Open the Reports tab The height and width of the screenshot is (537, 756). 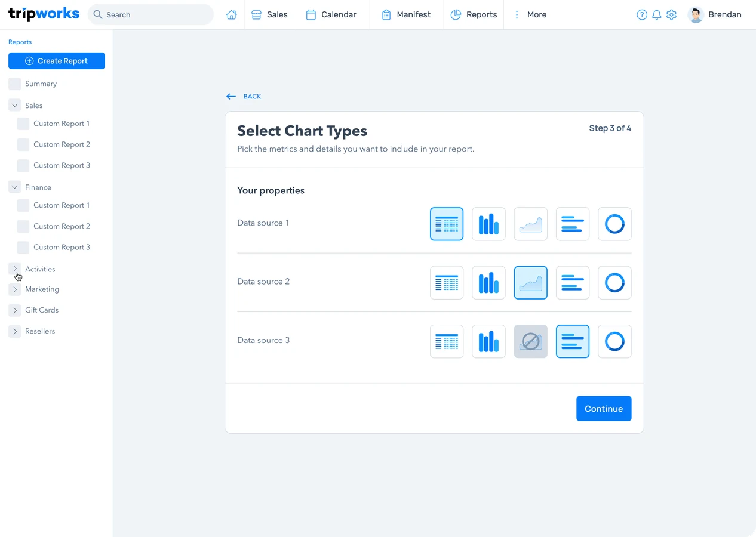click(474, 15)
